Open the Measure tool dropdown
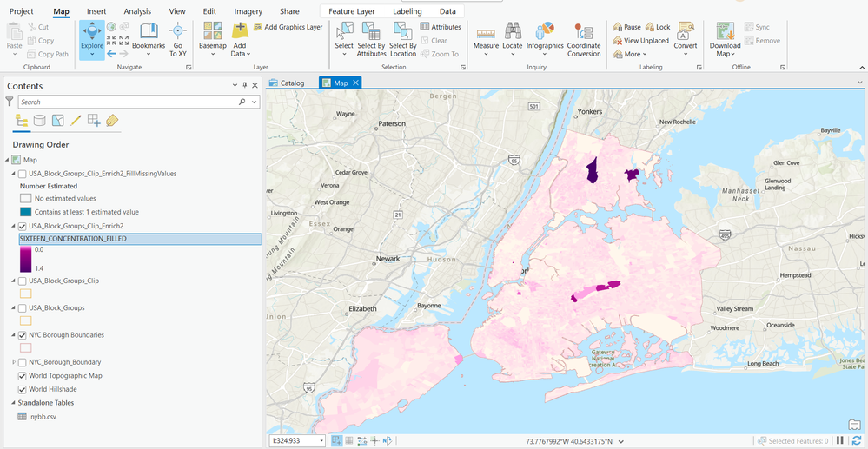 pos(486,54)
